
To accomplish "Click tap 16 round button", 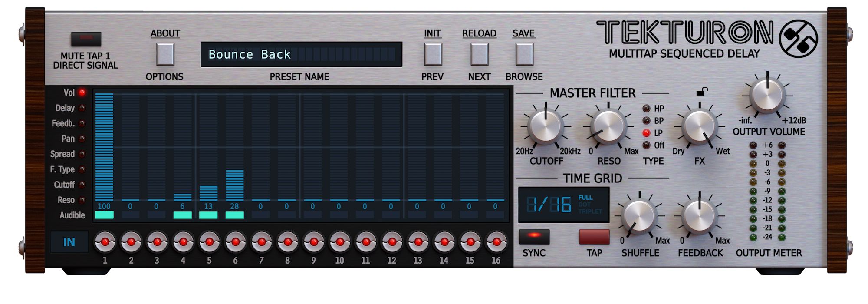I will [496, 241].
